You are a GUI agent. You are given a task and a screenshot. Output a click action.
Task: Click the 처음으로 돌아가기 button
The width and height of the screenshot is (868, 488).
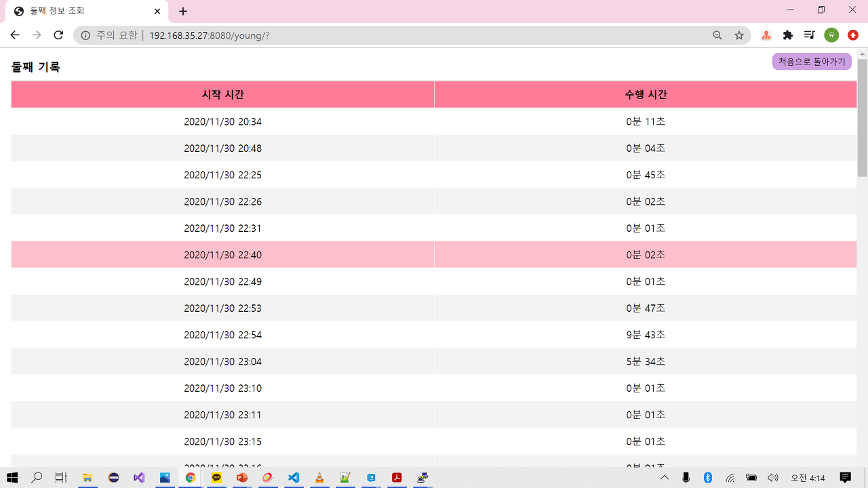(811, 62)
